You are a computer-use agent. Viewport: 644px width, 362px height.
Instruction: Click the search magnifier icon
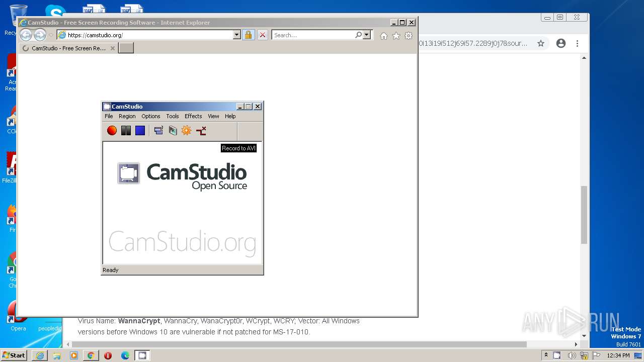pos(358,35)
